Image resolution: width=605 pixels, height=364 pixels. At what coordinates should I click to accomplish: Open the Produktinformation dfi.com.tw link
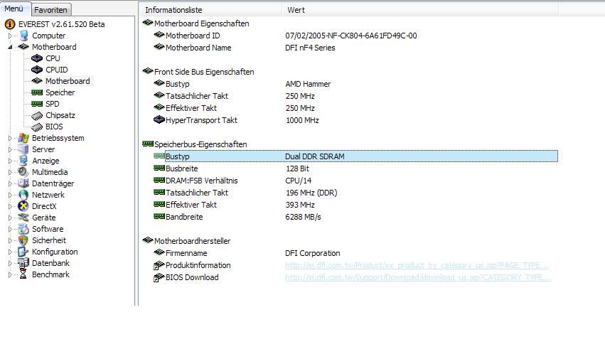pos(417,265)
